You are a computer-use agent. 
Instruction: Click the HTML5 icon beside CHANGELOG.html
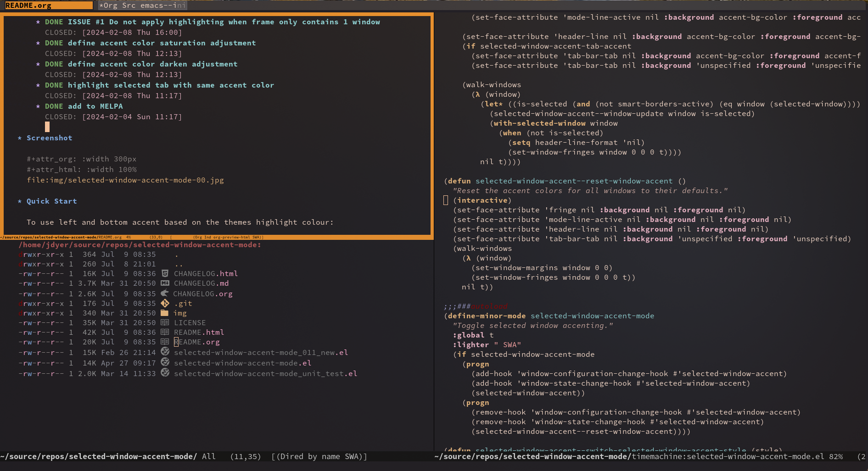pyautogui.click(x=165, y=273)
